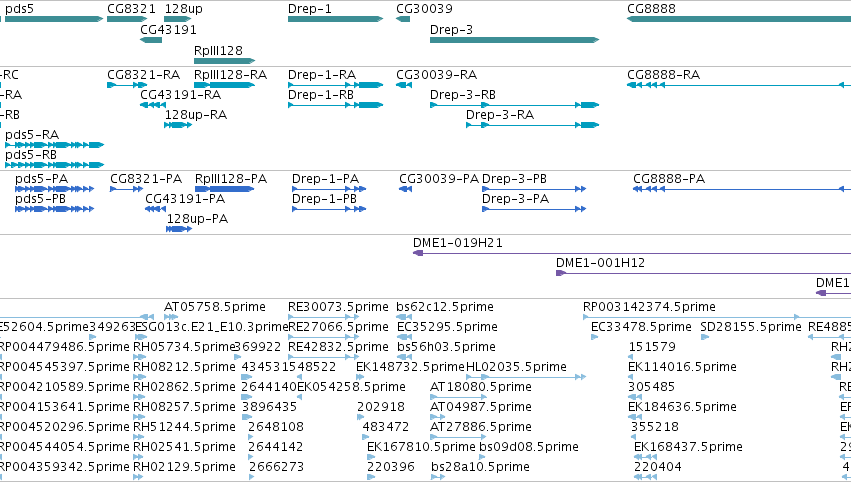
Task: Select the 128up-RA transcript
Action: click(x=178, y=125)
